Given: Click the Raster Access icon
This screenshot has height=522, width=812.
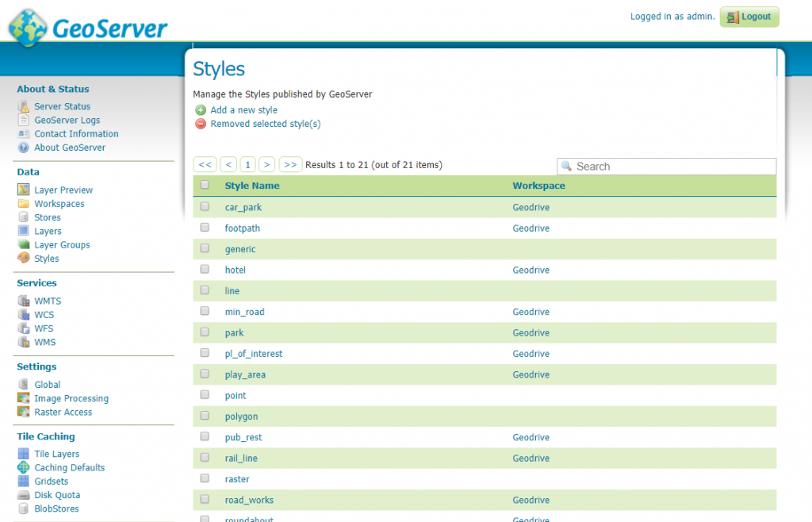Looking at the screenshot, I should [x=23, y=412].
